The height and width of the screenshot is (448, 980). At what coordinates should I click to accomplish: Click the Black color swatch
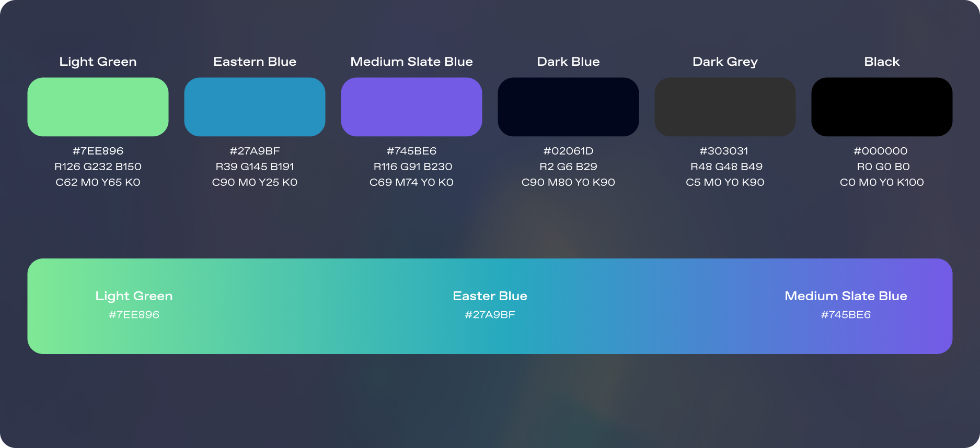point(882,107)
